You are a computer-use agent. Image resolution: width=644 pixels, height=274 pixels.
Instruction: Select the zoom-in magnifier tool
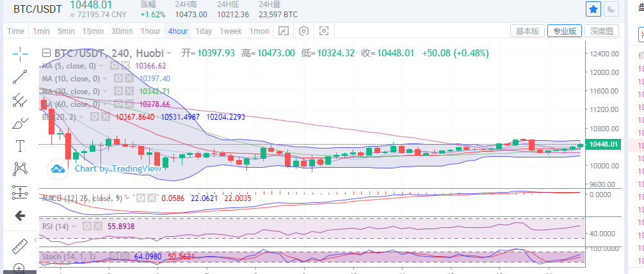[x=20, y=269]
